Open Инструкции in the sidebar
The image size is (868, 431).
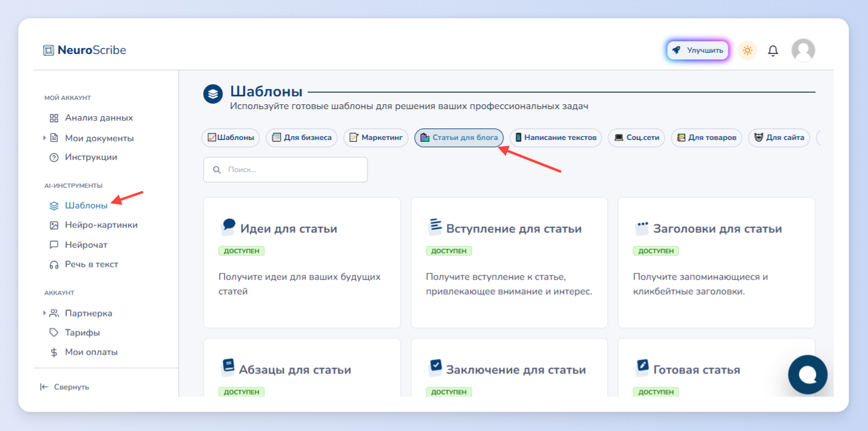click(x=91, y=157)
